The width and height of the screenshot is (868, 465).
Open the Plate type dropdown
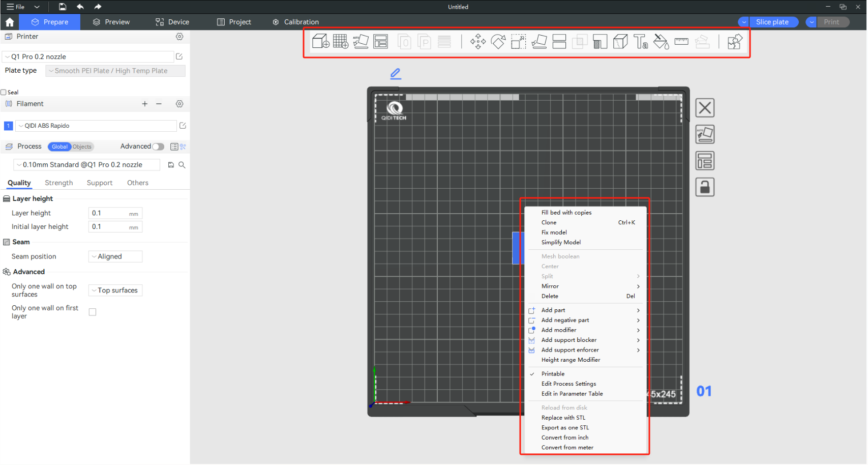coord(115,71)
